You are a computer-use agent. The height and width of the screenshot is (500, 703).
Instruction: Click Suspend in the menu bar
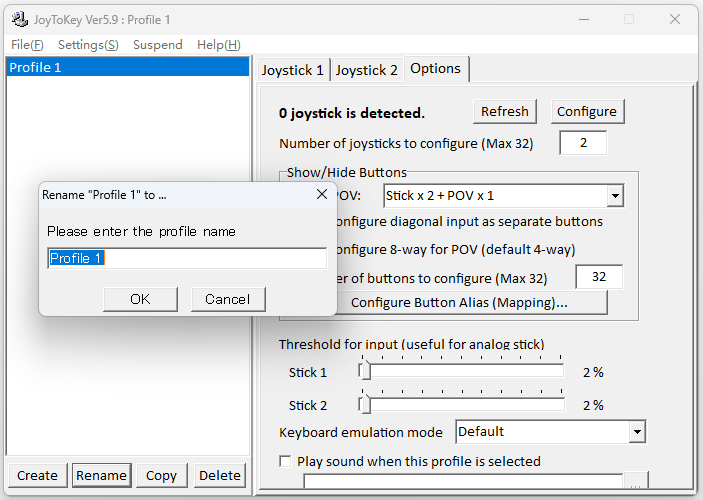pyautogui.click(x=158, y=45)
